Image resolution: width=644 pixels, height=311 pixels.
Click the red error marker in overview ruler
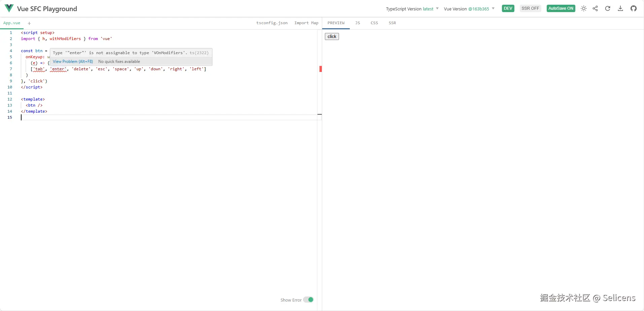tap(320, 69)
